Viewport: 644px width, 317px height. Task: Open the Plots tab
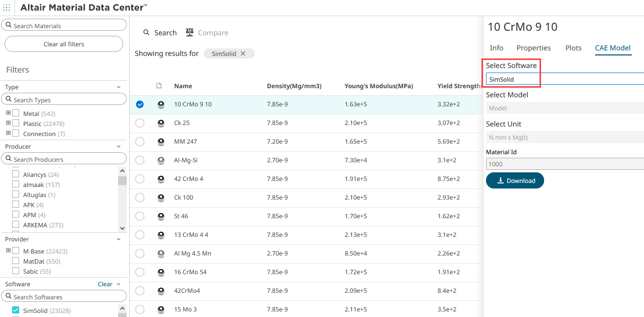click(573, 48)
